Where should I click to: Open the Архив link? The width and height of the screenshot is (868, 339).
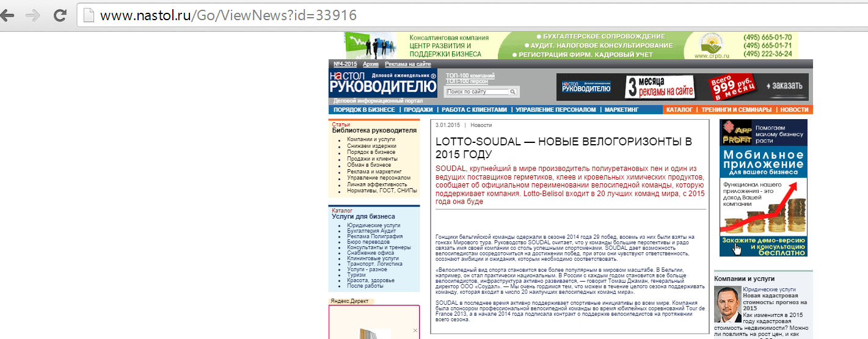371,64
